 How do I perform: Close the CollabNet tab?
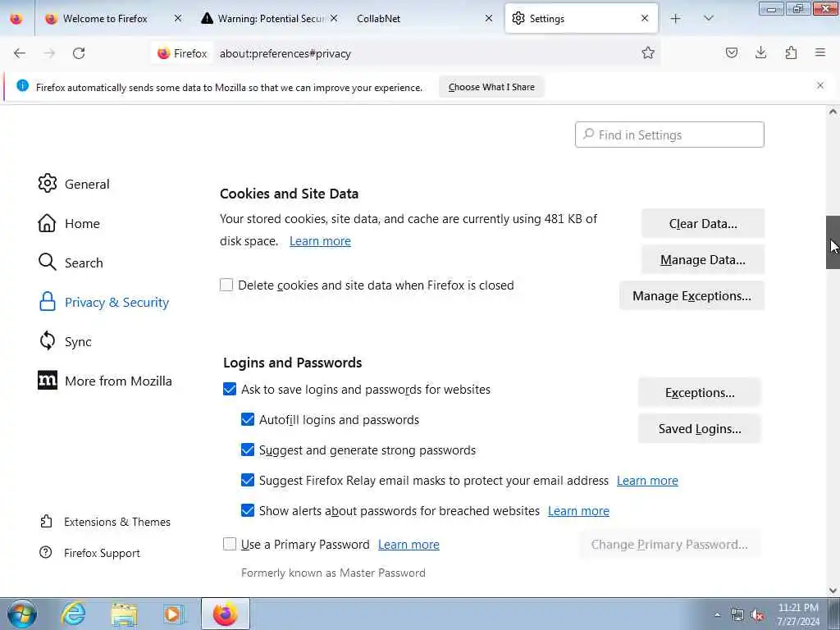[x=489, y=18]
